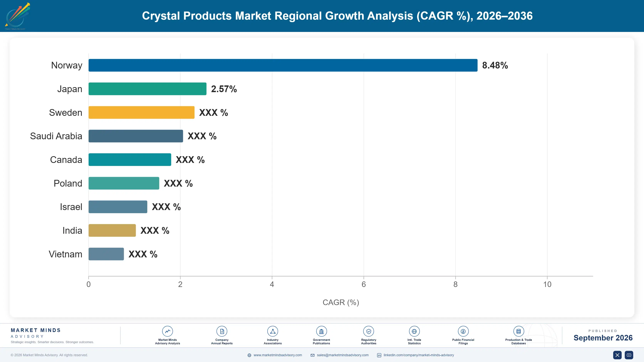Image resolution: width=644 pixels, height=362 pixels.
Task: Click the September 2026 published date
Action: [603, 338]
